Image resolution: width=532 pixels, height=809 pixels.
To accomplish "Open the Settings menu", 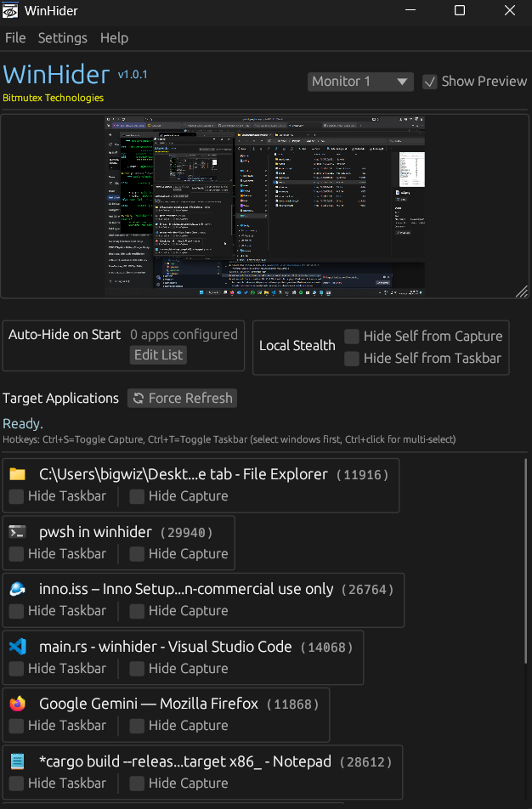I will coord(62,38).
